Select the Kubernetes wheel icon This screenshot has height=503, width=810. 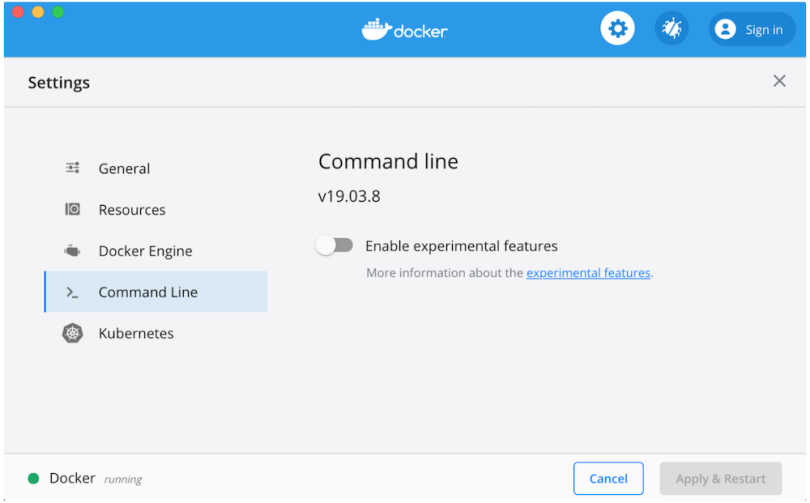(x=72, y=333)
